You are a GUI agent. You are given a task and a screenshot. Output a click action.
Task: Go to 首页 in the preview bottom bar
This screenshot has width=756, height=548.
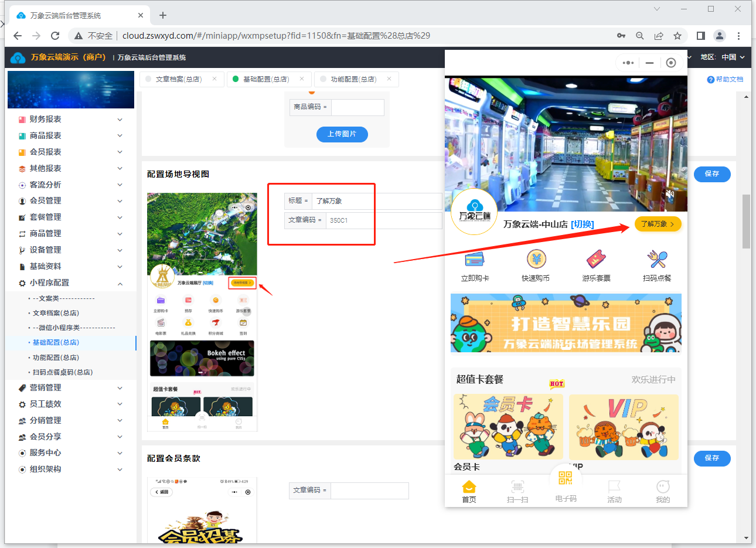point(469,492)
